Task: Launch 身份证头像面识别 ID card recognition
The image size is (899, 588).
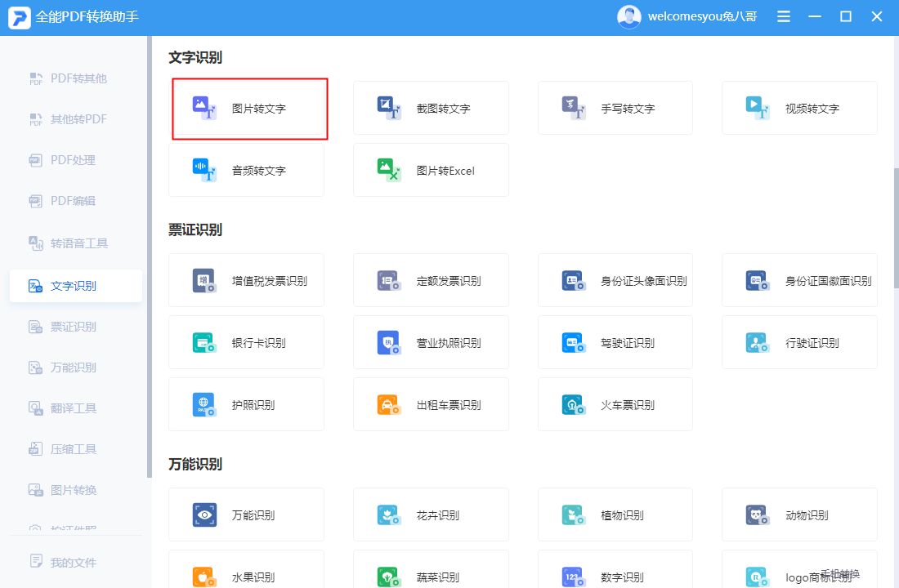Action: click(x=615, y=280)
